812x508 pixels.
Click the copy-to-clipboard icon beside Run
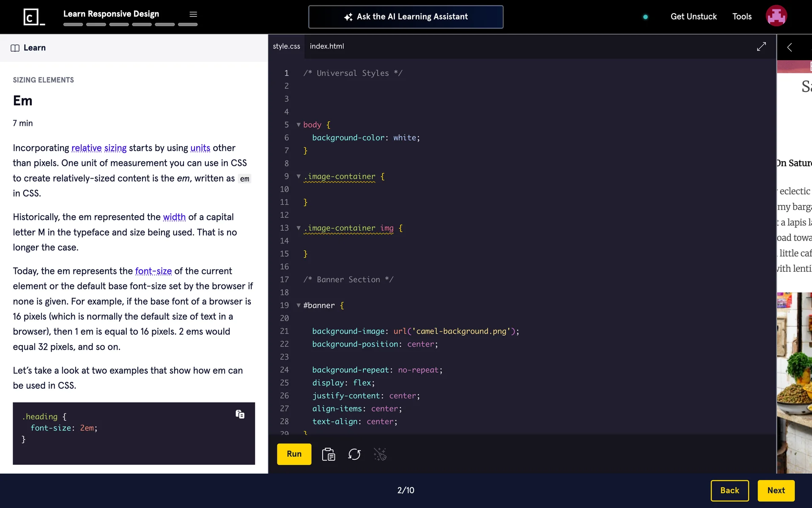point(328,454)
